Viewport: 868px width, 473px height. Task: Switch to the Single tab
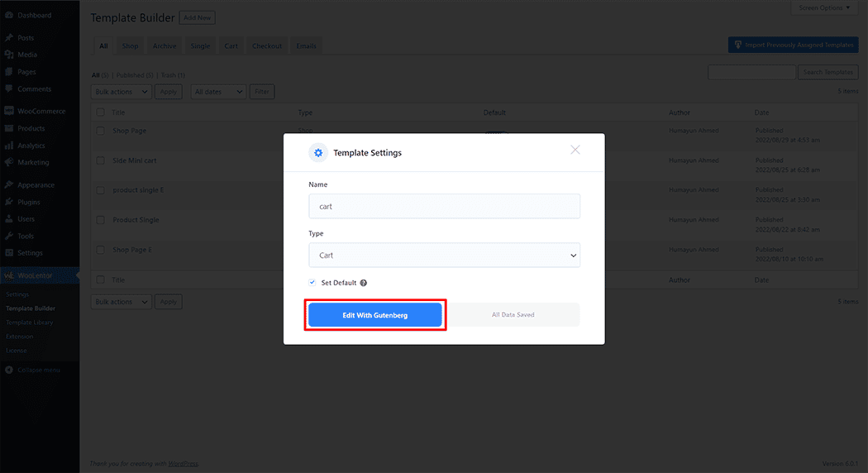pos(200,46)
